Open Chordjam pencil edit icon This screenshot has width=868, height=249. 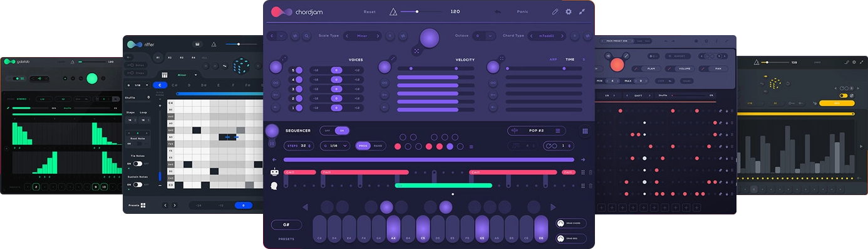pyautogui.click(x=555, y=11)
